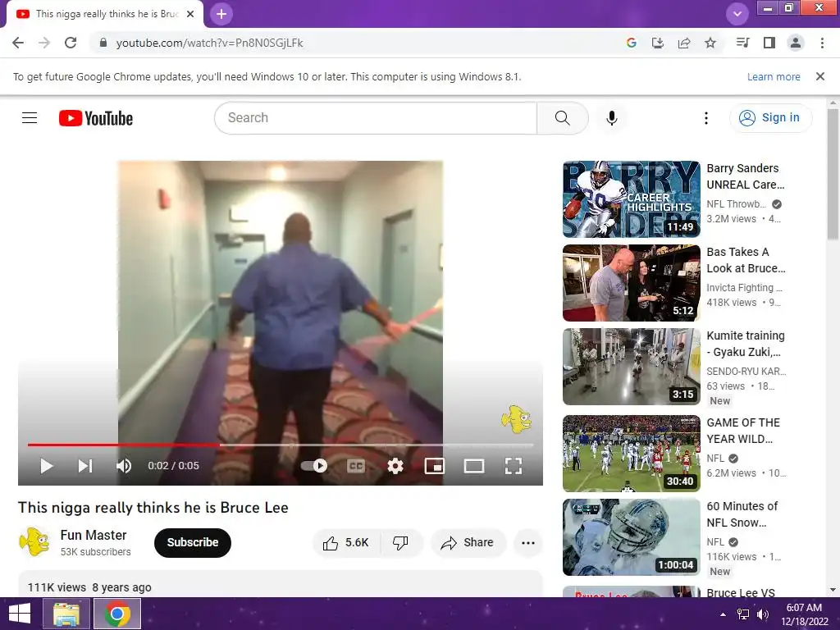Close the YouTube tab
This screenshot has width=840, height=630.
pos(190,14)
